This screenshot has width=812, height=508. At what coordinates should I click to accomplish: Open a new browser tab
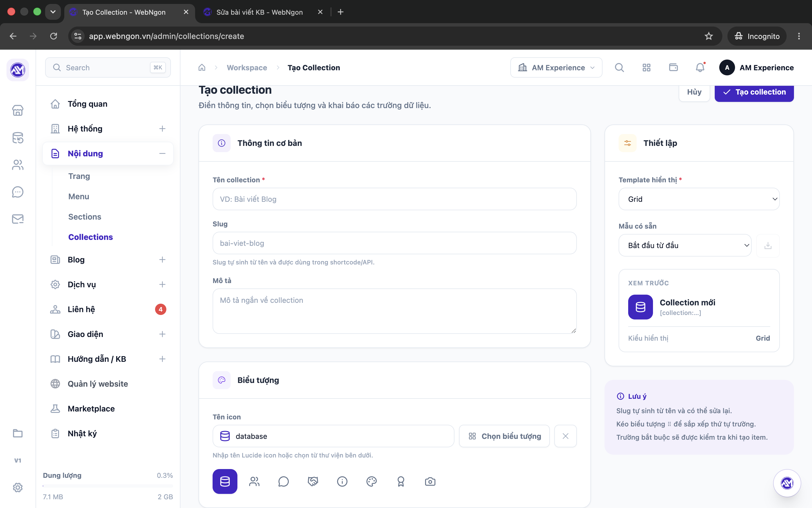tap(341, 12)
